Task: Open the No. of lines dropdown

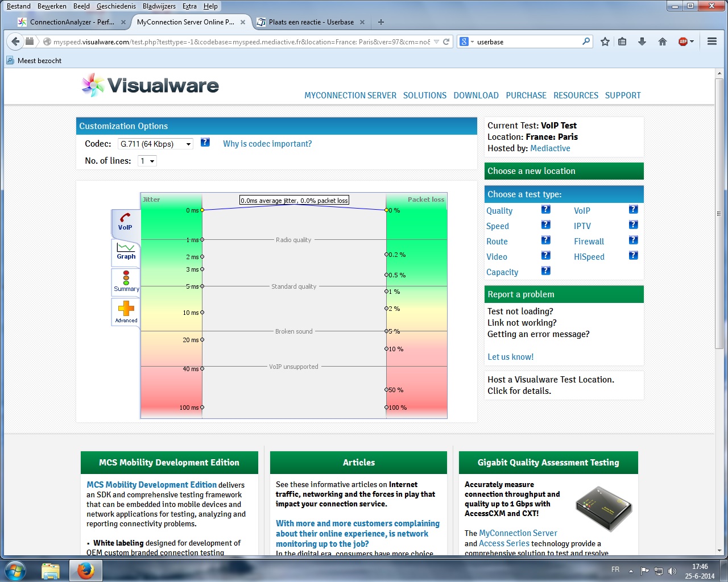Action: point(147,161)
